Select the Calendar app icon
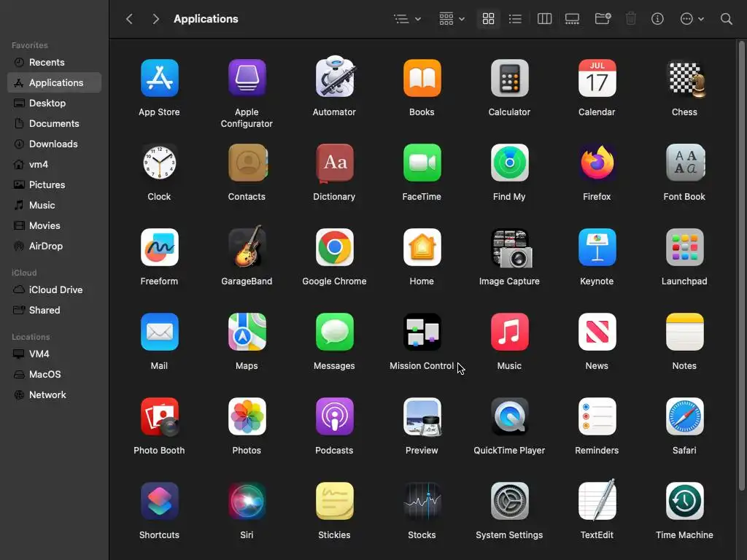This screenshot has height=560, width=747. click(597, 78)
